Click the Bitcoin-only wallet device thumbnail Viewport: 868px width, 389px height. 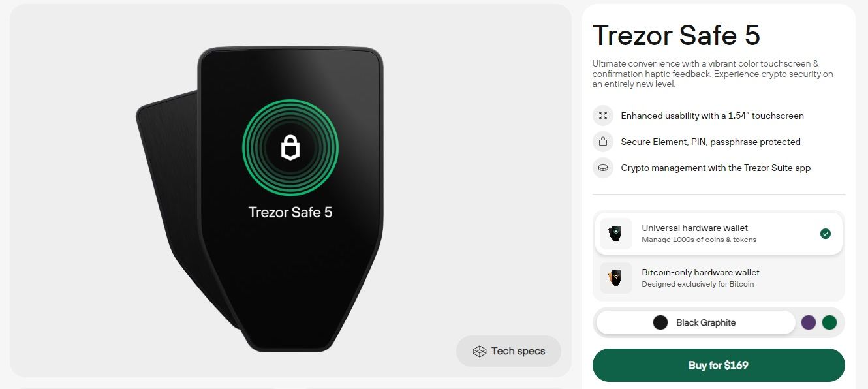point(616,278)
